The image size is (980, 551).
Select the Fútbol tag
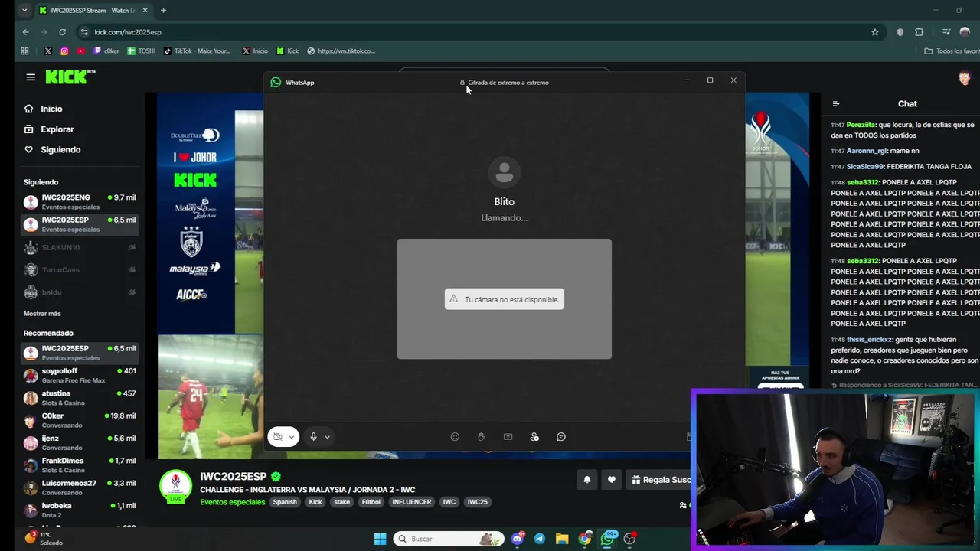pyautogui.click(x=371, y=502)
